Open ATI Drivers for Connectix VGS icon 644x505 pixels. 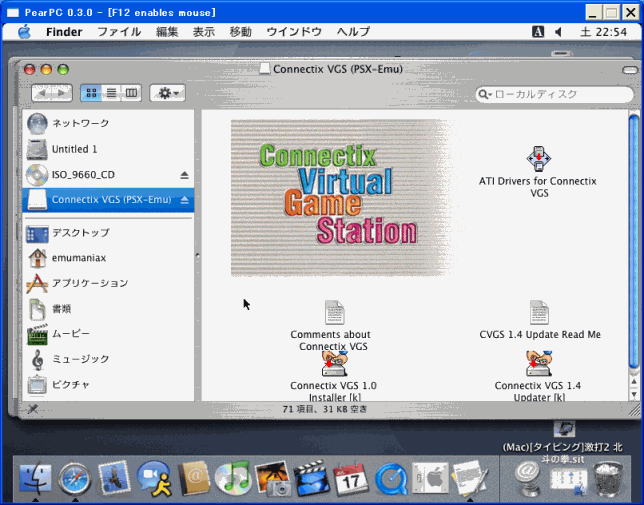538,159
